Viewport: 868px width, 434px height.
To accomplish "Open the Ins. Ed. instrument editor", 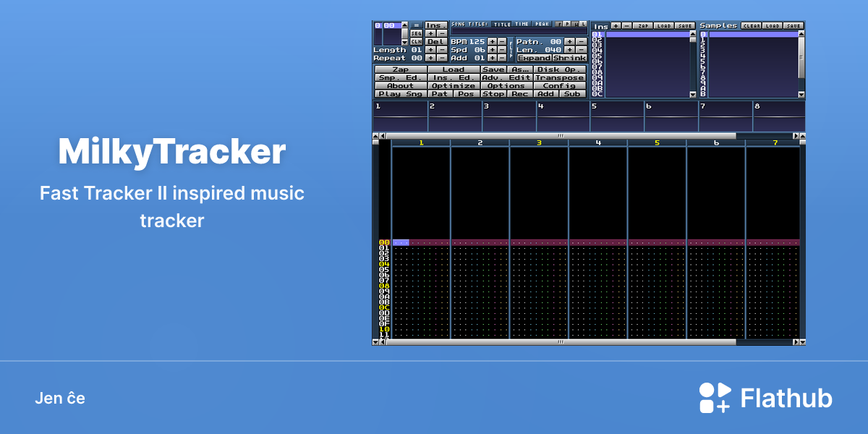I will pyautogui.click(x=454, y=77).
